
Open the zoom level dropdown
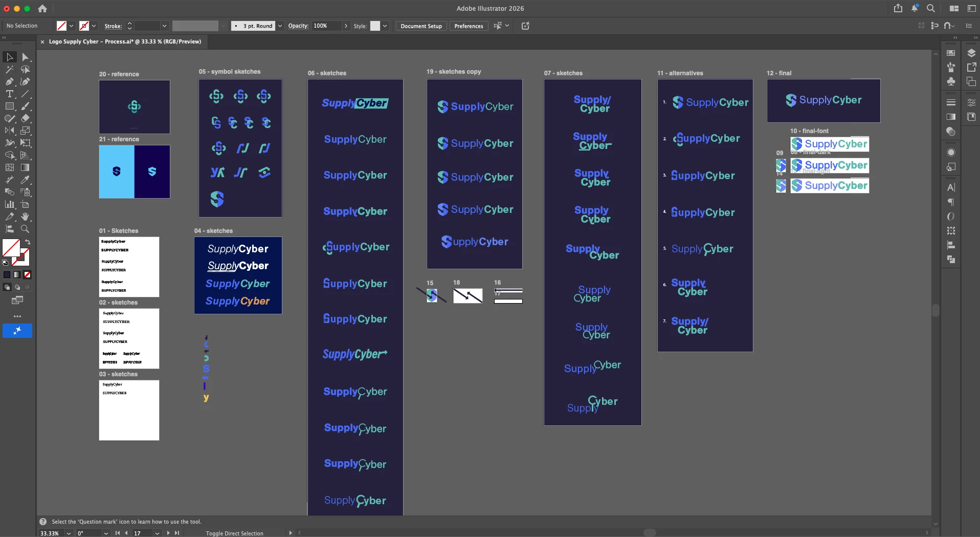pos(69,533)
